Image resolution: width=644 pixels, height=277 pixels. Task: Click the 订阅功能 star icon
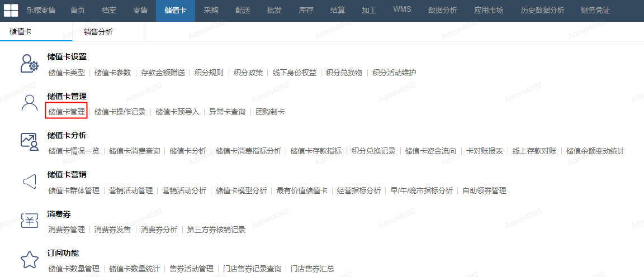pyautogui.click(x=29, y=260)
